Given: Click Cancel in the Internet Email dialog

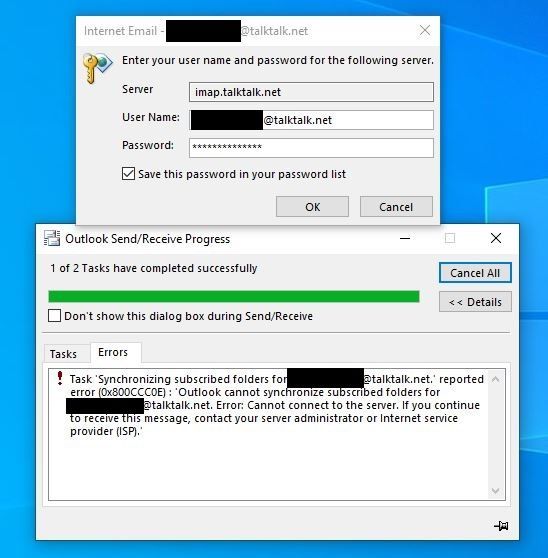Looking at the screenshot, I should coord(396,206).
